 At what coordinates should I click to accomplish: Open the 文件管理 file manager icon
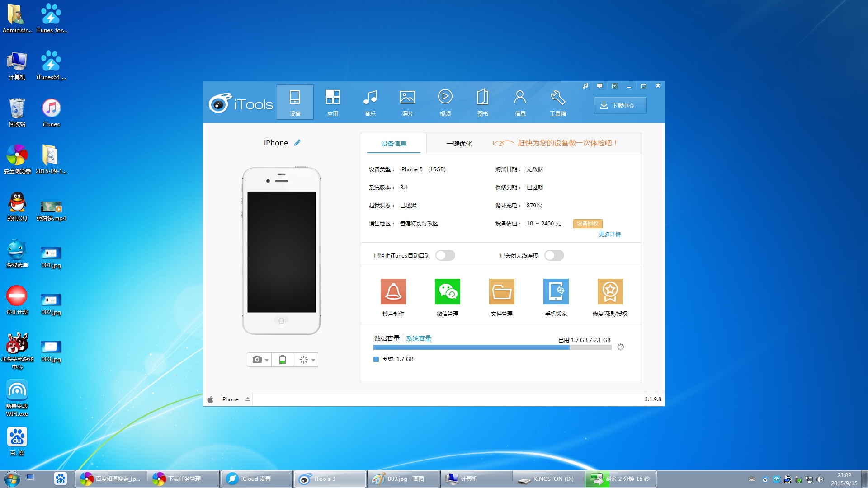click(x=501, y=291)
